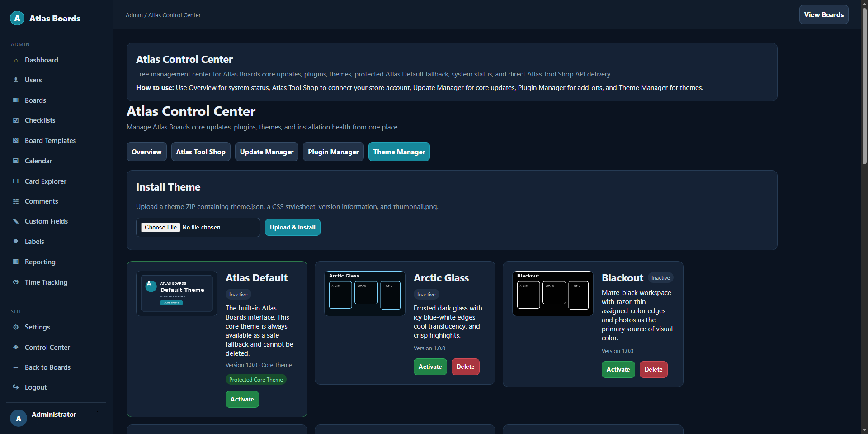868x434 pixels.
Task: Open the Update Manager tab
Action: coord(267,152)
